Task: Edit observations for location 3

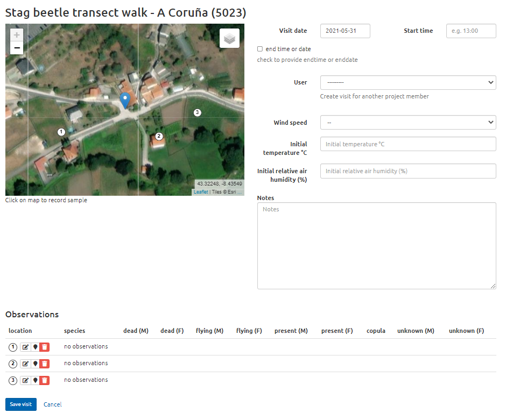Action: [x=25, y=381]
